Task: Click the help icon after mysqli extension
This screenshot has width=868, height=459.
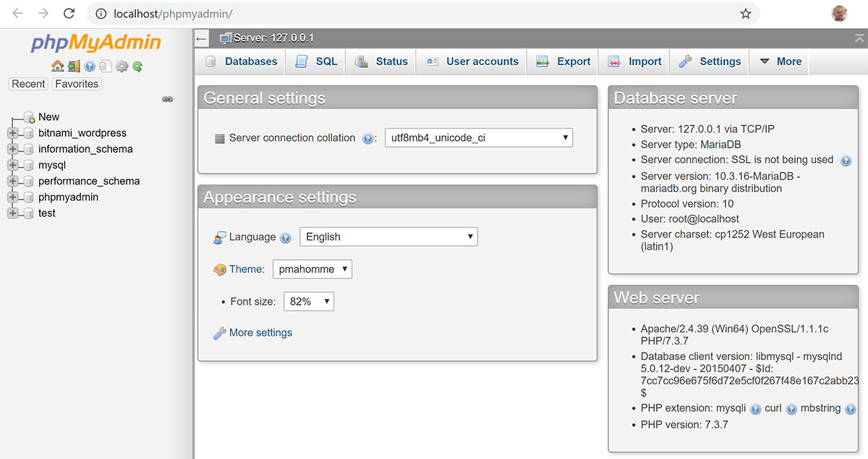Action: click(x=755, y=409)
